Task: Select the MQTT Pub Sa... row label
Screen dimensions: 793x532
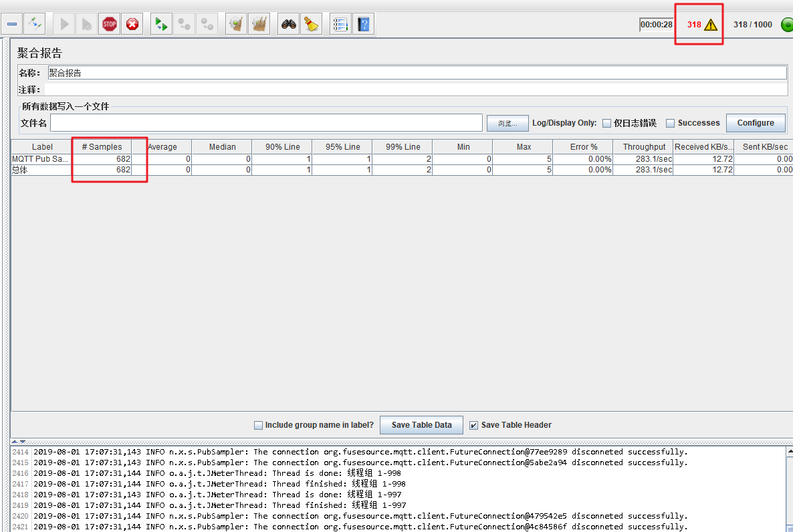Action: click(x=40, y=159)
